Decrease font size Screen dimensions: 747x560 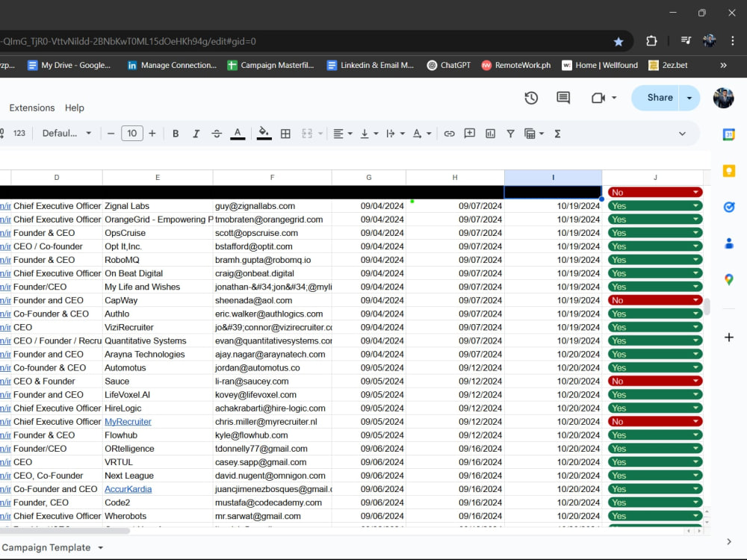[111, 134]
